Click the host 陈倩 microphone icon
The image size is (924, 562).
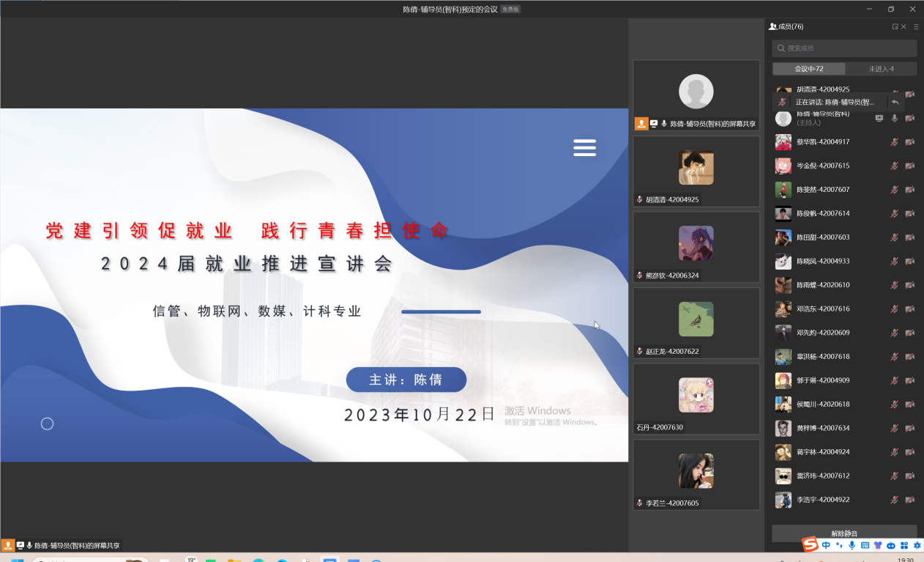tap(894, 118)
